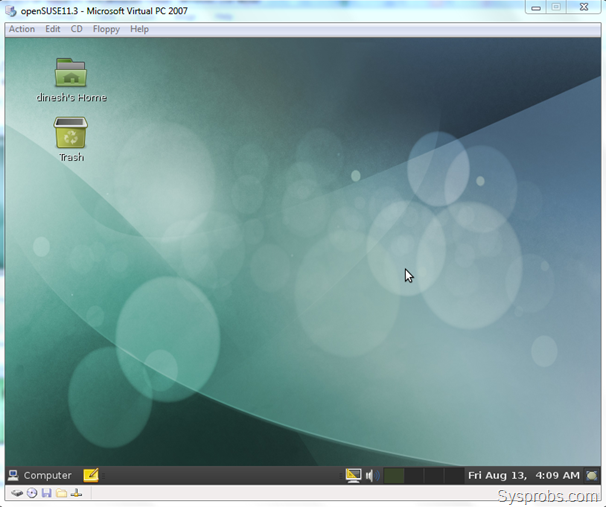Open the Floppy menu

pyautogui.click(x=106, y=29)
